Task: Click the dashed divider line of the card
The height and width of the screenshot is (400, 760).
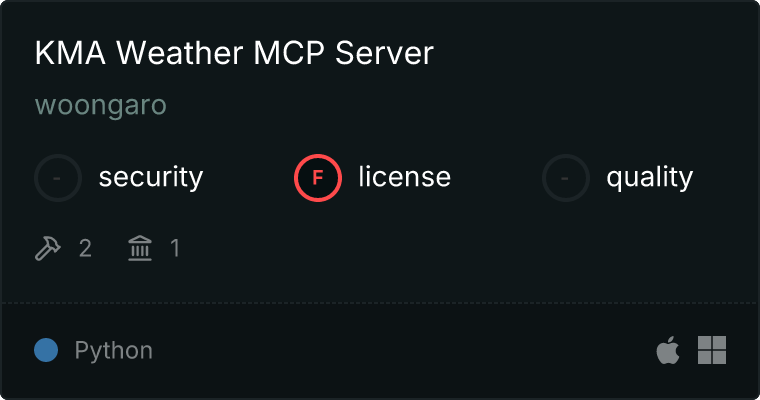Action: (x=380, y=303)
